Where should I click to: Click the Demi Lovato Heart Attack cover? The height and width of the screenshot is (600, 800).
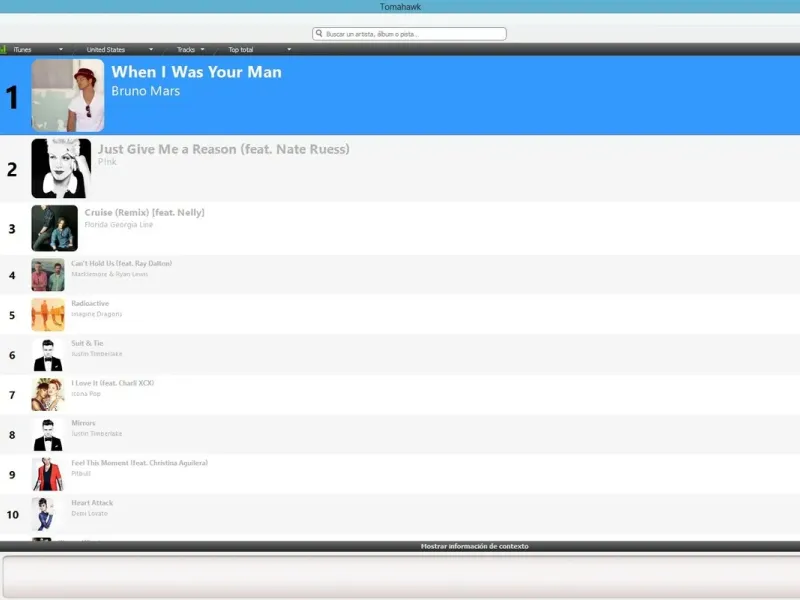48,514
